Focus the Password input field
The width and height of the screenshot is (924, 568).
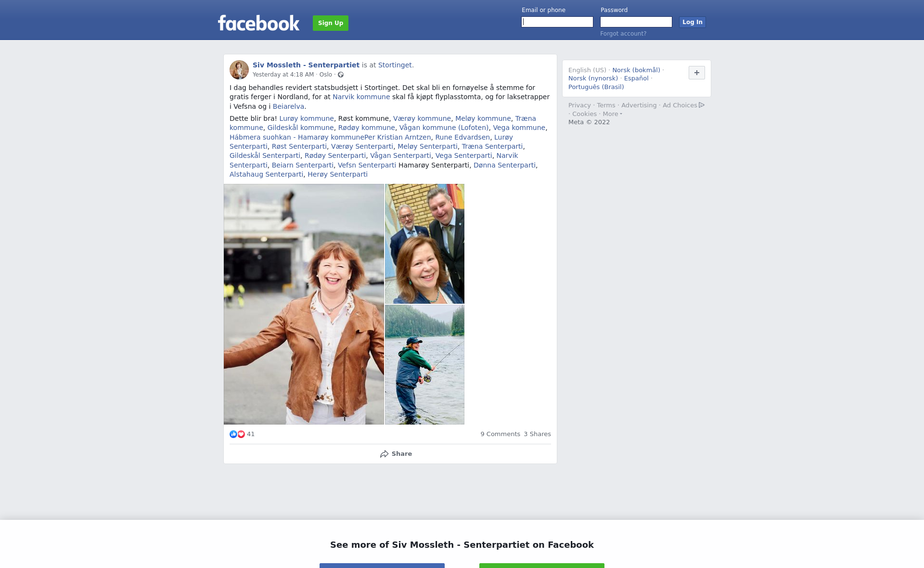point(636,22)
